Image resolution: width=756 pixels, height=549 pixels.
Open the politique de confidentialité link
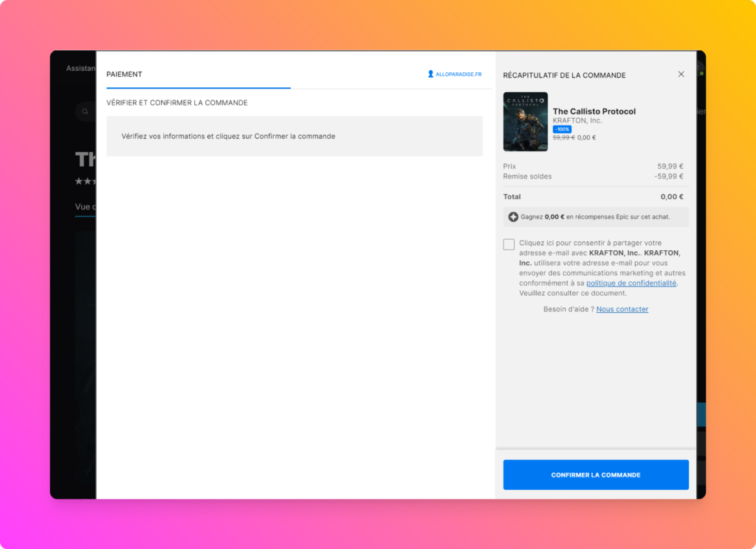point(631,283)
